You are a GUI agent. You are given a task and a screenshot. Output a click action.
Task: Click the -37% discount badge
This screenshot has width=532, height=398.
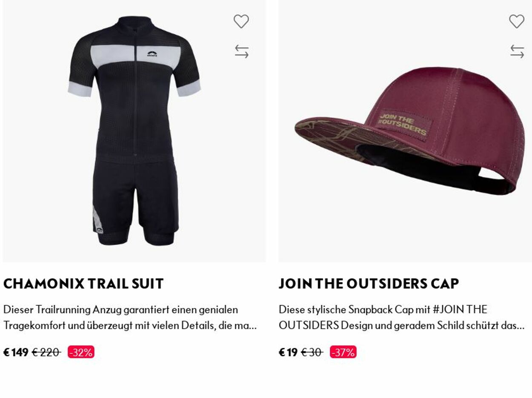[x=343, y=352]
